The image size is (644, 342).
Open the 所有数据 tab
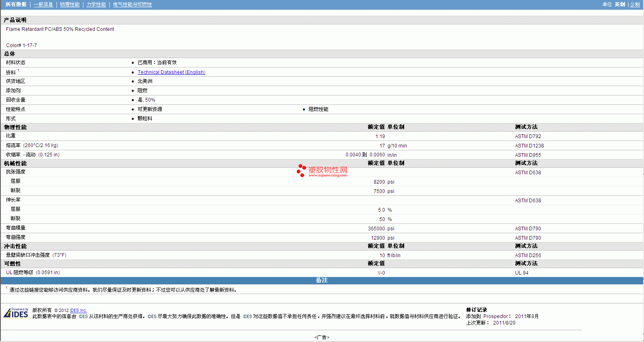tap(16, 4)
